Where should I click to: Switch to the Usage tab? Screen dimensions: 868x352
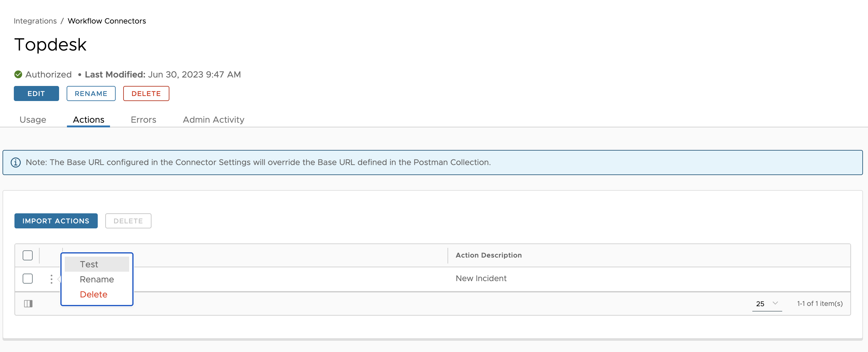point(32,120)
